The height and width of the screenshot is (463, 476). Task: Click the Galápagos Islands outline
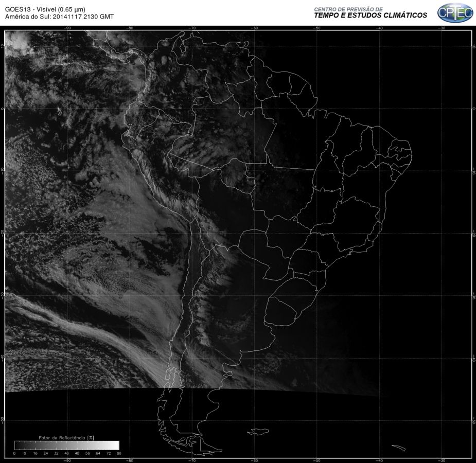[x=60, y=112]
